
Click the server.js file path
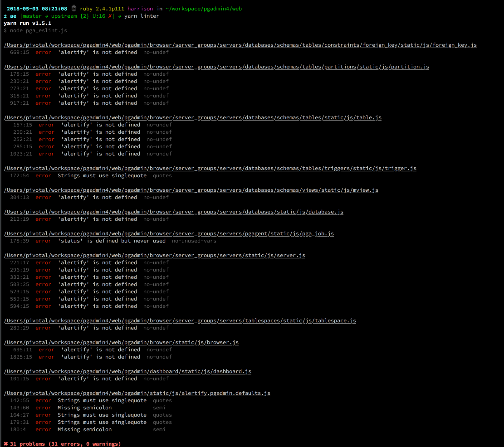tap(155, 255)
